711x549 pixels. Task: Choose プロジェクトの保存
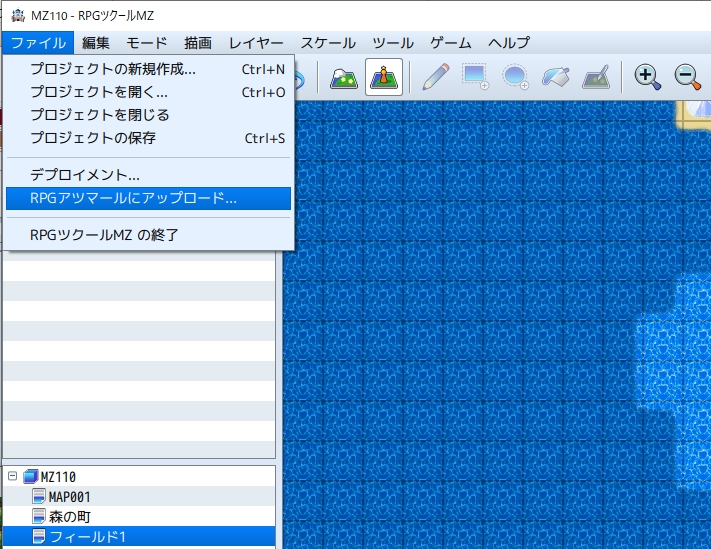148,138
